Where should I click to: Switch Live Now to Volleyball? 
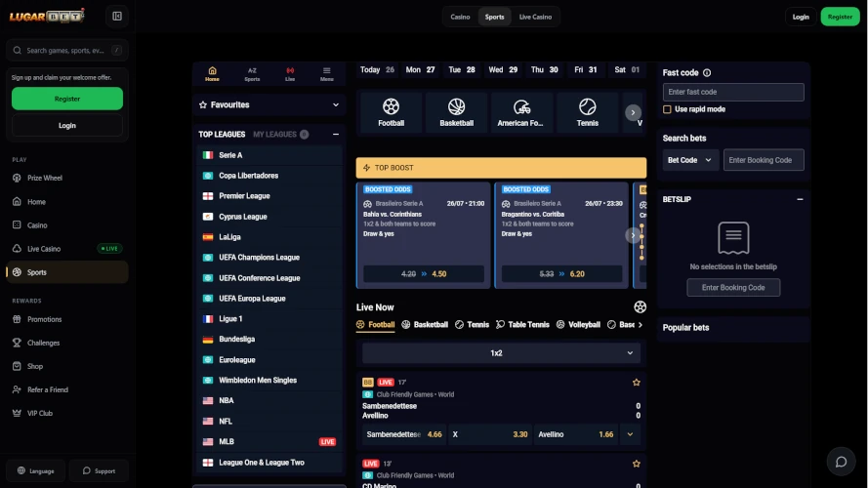pyautogui.click(x=578, y=325)
